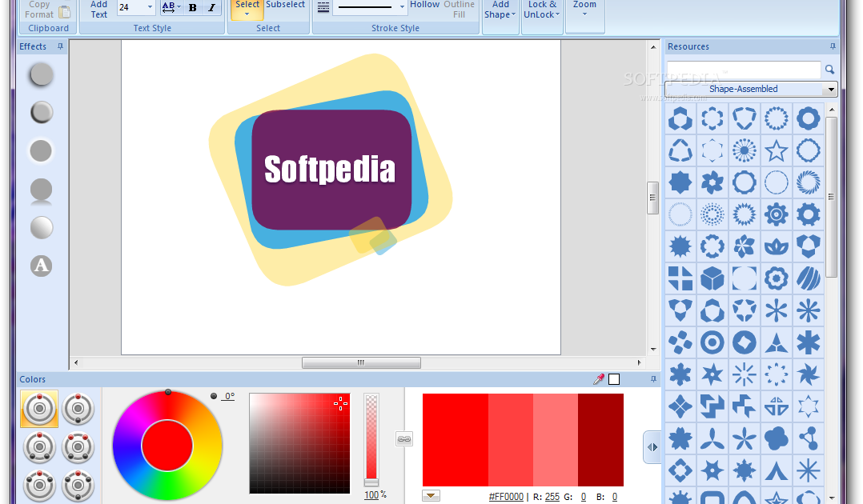Image resolution: width=863 pixels, height=504 pixels.
Task: Apply the bevel circle effect
Action: tap(42, 113)
